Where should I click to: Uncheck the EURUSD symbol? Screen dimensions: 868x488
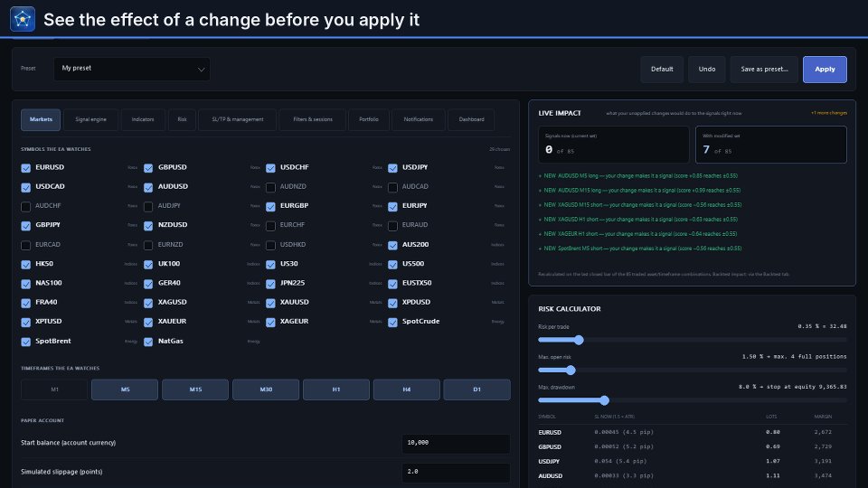(x=26, y=168)
